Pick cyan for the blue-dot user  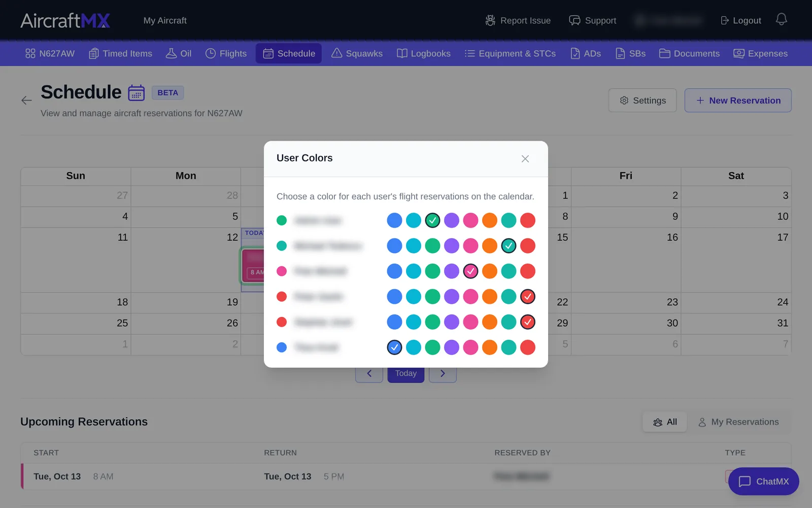414,347
